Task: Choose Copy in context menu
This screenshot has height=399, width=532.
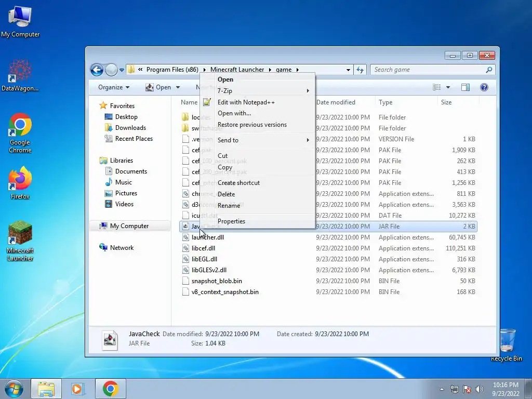Action: tap(258, 167)
